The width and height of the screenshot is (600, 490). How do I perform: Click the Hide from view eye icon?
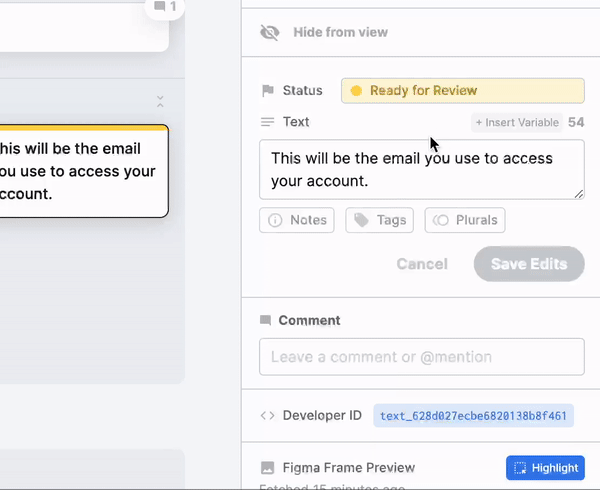(269, 32)
